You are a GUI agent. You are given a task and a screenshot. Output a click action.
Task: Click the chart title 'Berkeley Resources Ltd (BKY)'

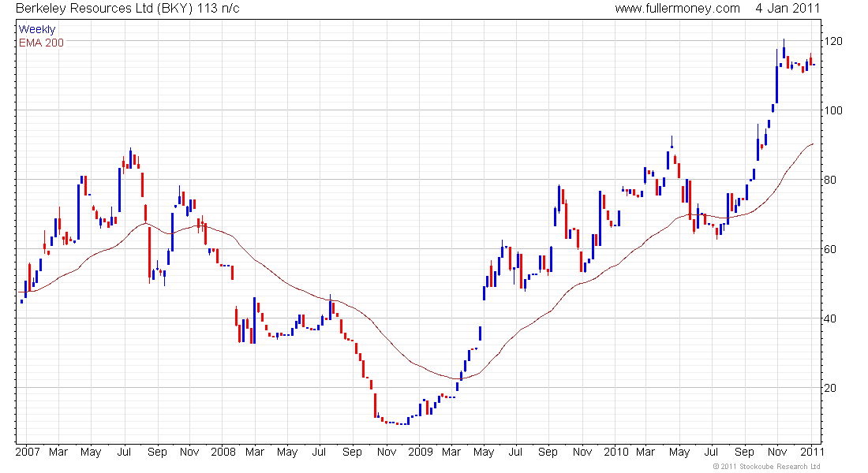click(103, 9)
